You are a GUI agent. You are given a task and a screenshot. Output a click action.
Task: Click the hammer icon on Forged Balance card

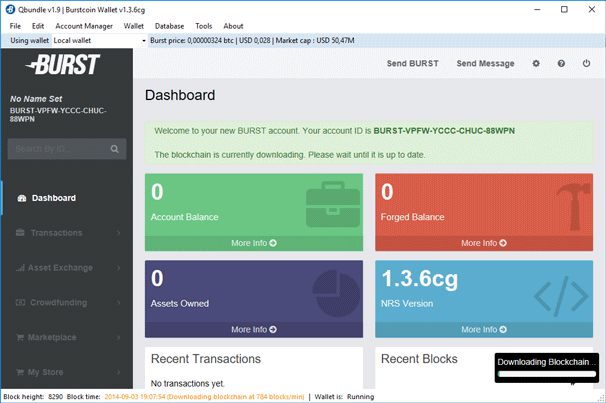point(574,206)
